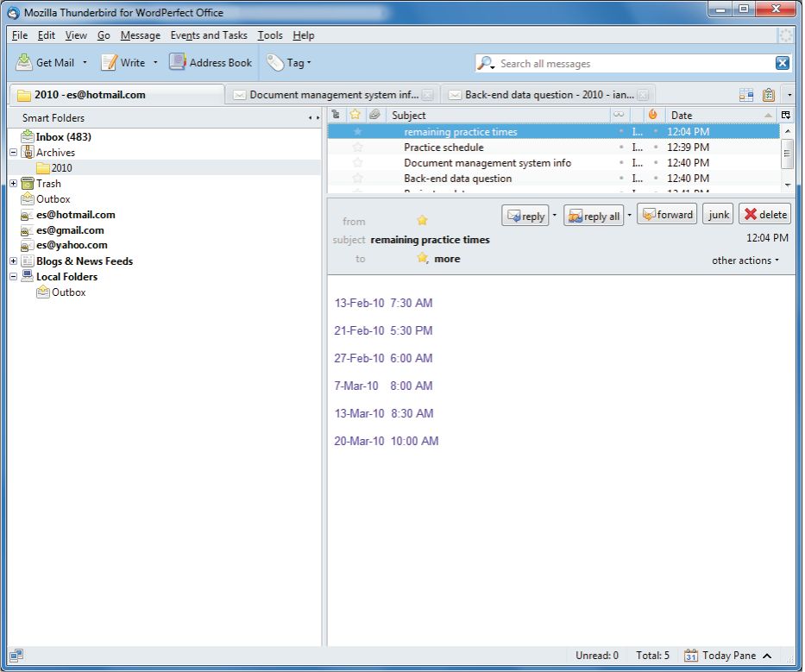Star the Document management system info message
This screenshot has height=672, width=805.
(x=357, y=163)
